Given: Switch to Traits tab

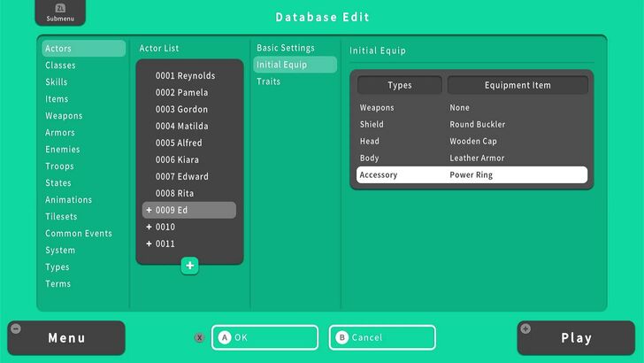Looking at the screenshot, I should [268, 81].
